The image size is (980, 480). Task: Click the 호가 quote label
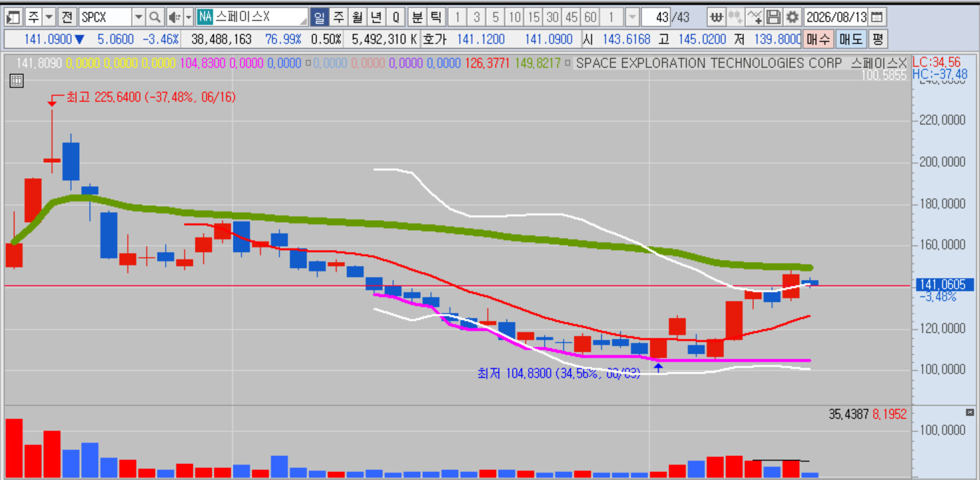point(434,39)
